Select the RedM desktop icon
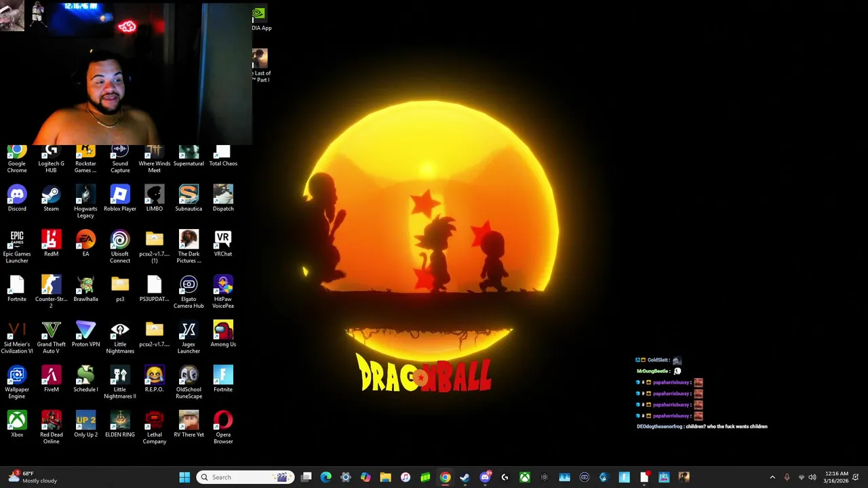 [x=52, y=244]
